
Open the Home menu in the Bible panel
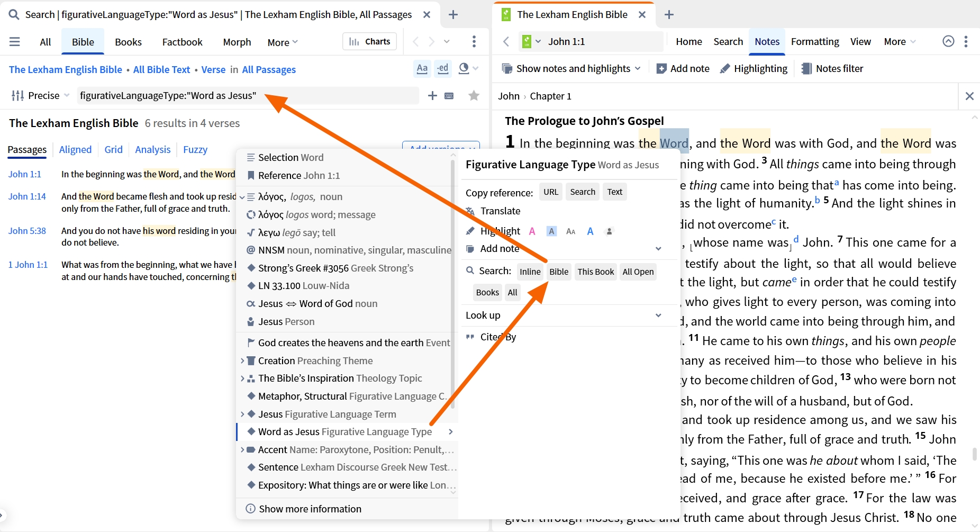pos(688,41)
